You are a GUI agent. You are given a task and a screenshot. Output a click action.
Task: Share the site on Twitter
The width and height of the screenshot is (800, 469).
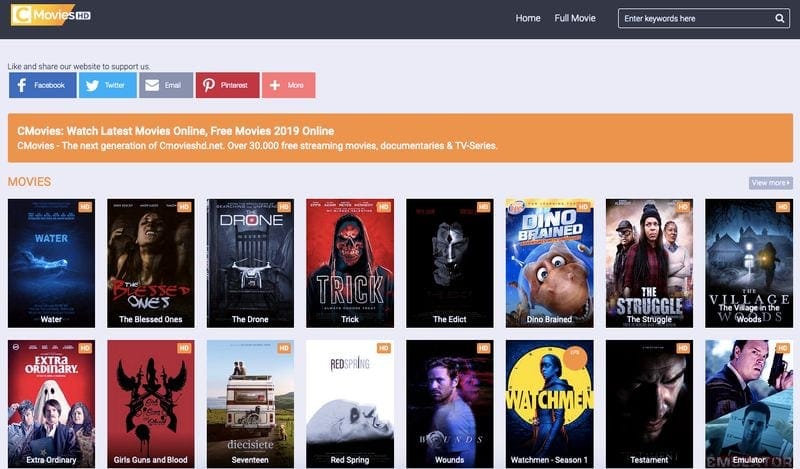click(107, 85)
